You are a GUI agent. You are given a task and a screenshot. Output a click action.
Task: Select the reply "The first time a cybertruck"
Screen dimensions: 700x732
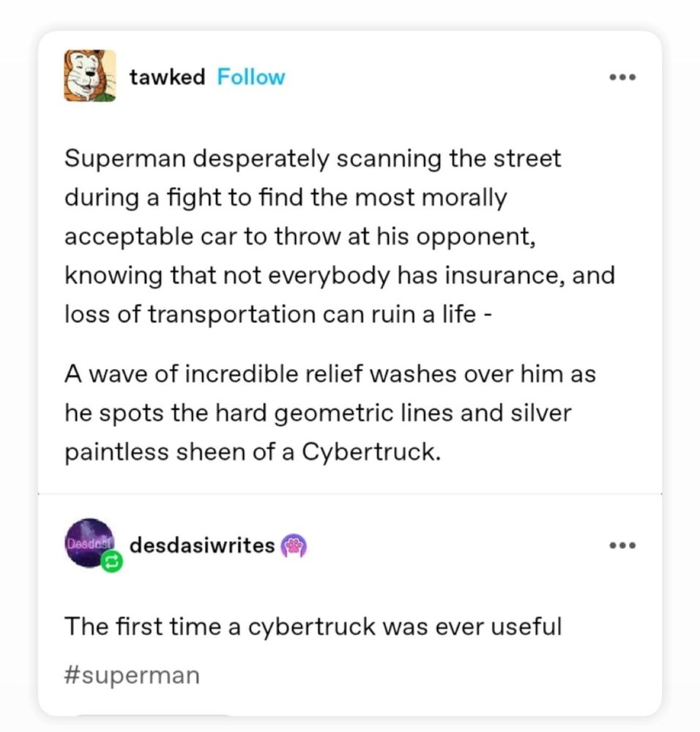click(312, 627)
